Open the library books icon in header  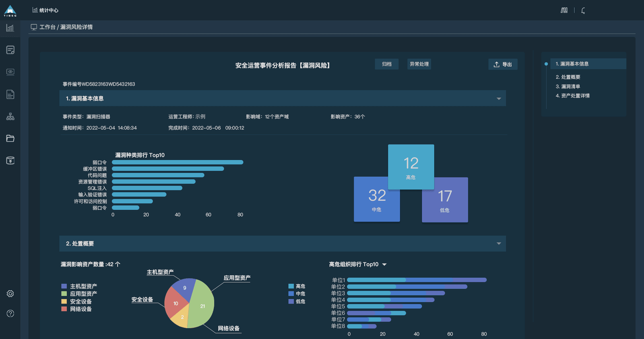pos(564,10)
